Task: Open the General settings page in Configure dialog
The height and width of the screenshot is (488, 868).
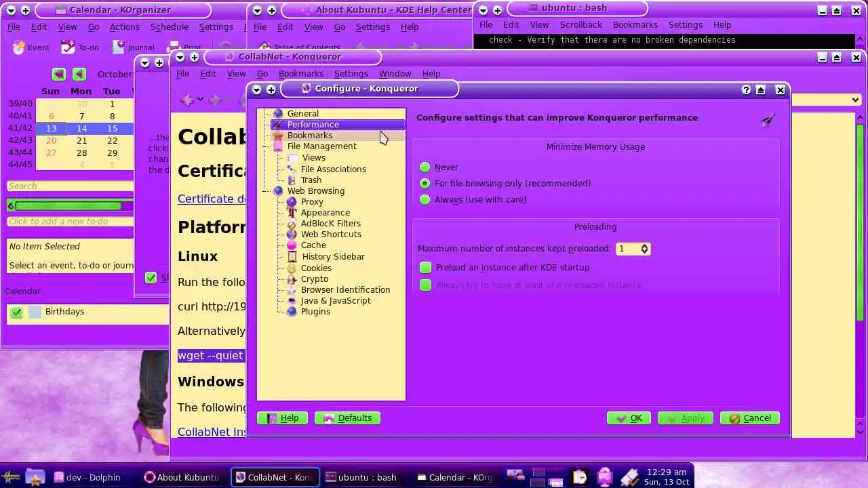Action: coord(302,113)
